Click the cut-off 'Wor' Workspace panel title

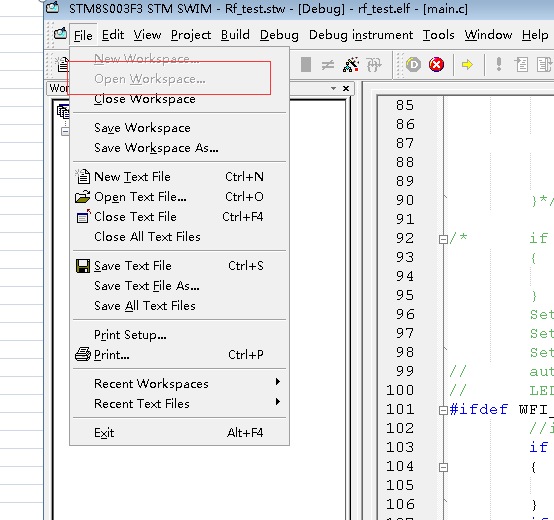(59, 88)
